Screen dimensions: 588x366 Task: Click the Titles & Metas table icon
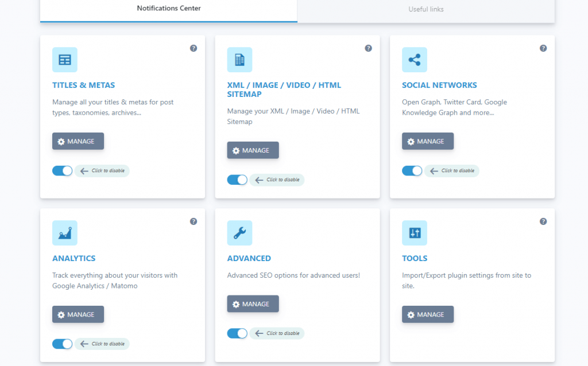click(x=65, y=60)
